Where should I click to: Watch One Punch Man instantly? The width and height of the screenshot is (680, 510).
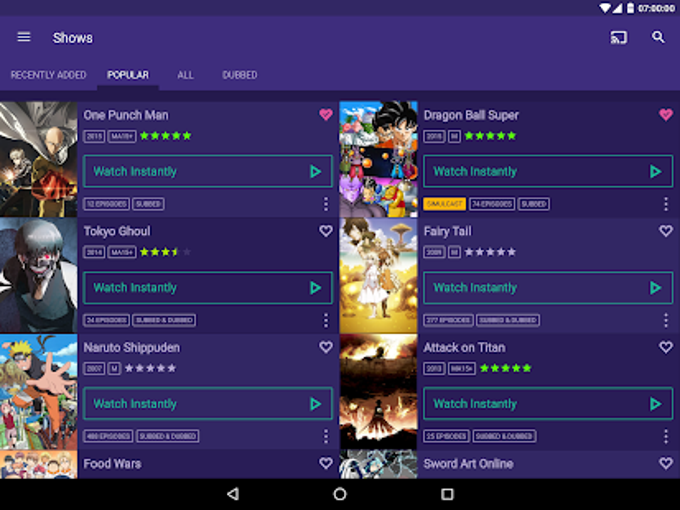208,171
